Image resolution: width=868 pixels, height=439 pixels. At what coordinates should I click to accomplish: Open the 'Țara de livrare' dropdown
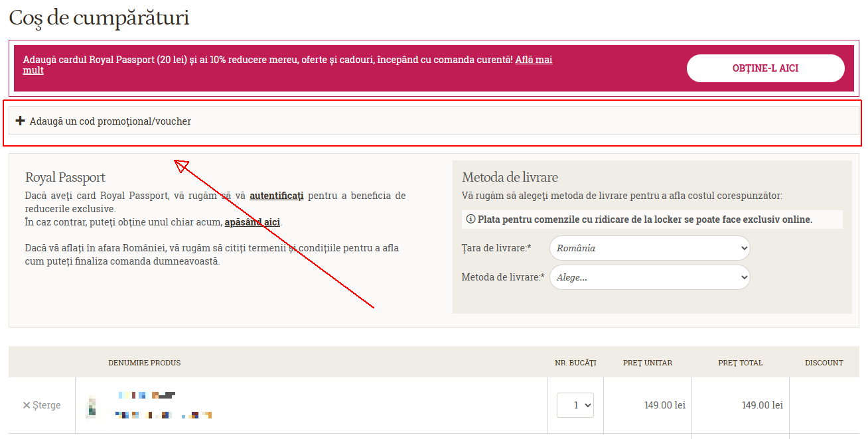tap(650, 248)
